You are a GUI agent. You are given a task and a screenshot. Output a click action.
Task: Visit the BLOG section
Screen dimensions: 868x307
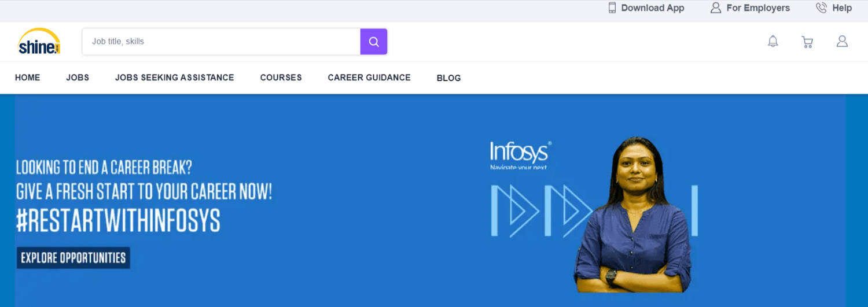point(448,78)
